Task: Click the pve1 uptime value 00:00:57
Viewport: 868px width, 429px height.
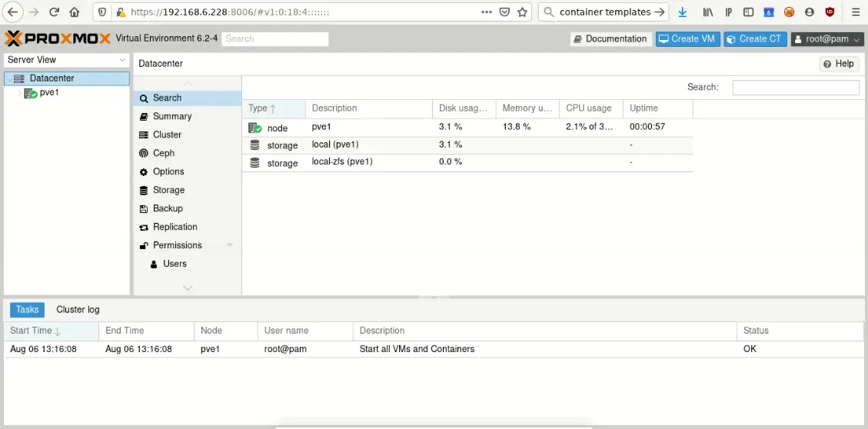Action: 647,127
